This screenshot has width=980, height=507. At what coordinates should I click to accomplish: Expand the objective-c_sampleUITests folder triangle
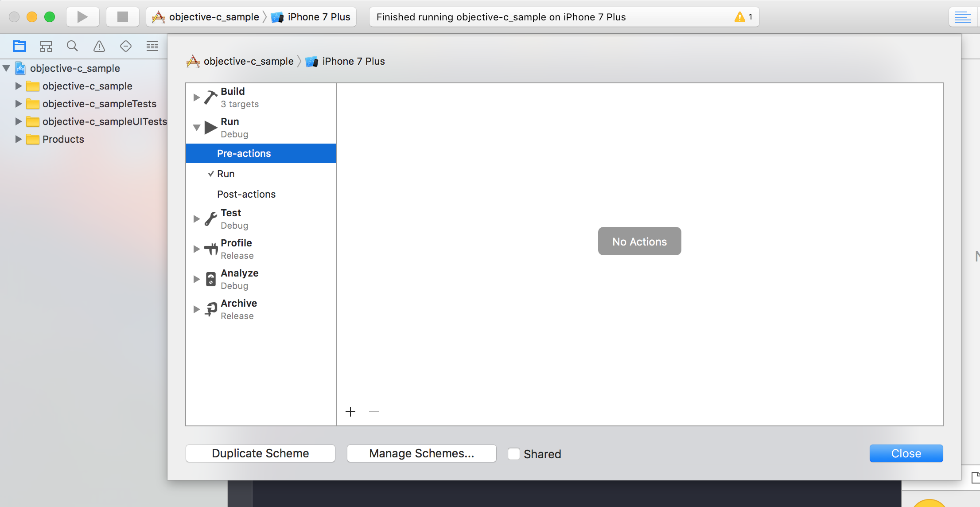click(18, 121)
